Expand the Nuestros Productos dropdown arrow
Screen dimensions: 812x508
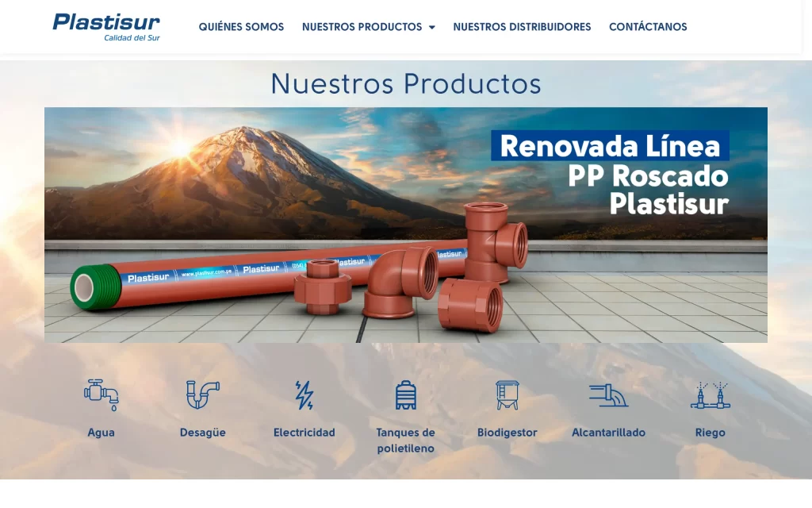pyautogui.click(x=432, y=28)
